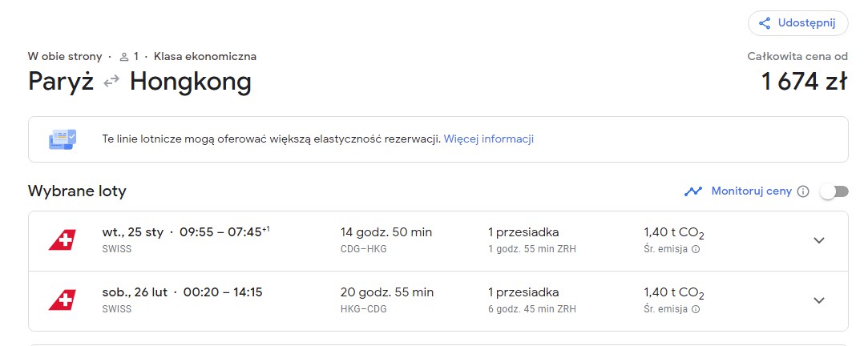Expand details of the HKG–CDG flight
868x346 pixels.
tap(819, 300)
